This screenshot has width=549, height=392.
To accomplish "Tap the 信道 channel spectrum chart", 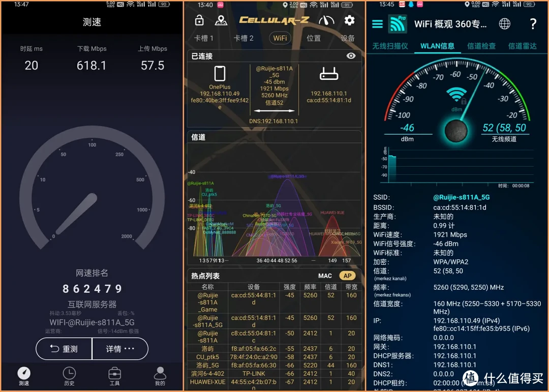I will [x=274, y=203].
